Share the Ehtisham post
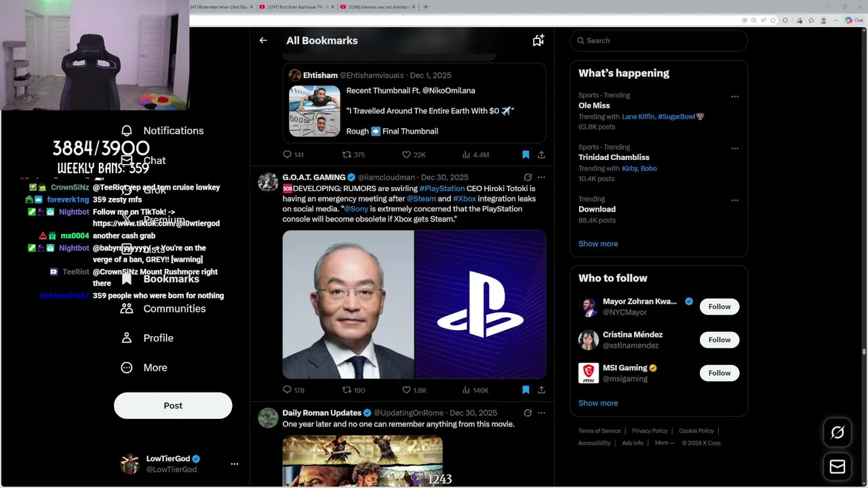Image resolution: width=868 pixels, height=488 pixels. 541,155
